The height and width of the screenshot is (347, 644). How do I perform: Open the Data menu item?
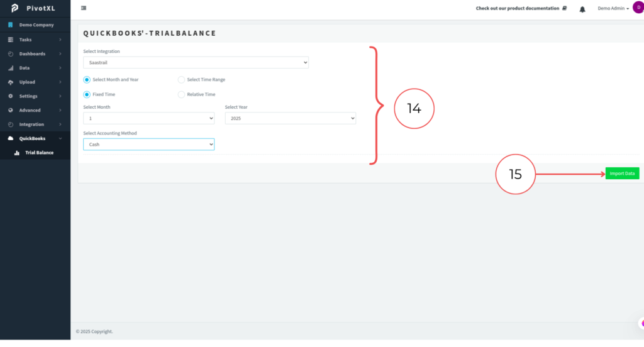point(35,68)
